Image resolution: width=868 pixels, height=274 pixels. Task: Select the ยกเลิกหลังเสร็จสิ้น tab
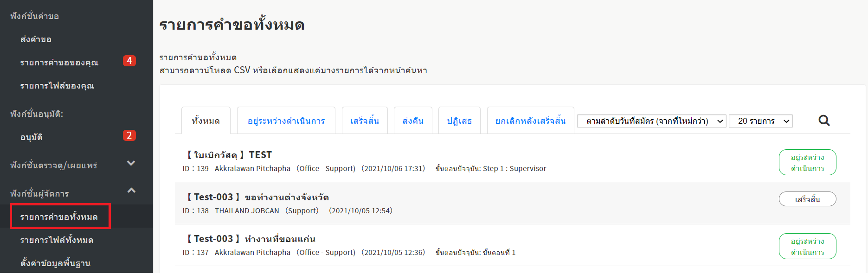(x=530, y=121)
